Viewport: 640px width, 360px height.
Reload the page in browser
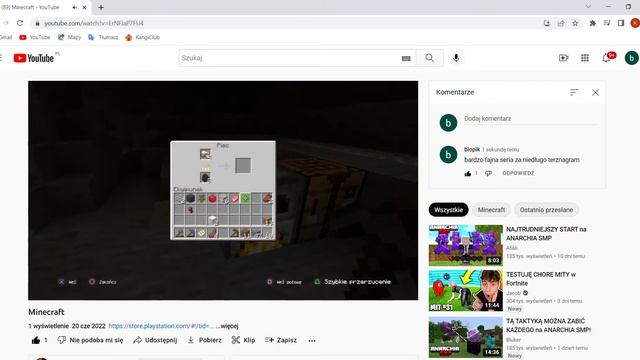(x=20, y=23)
